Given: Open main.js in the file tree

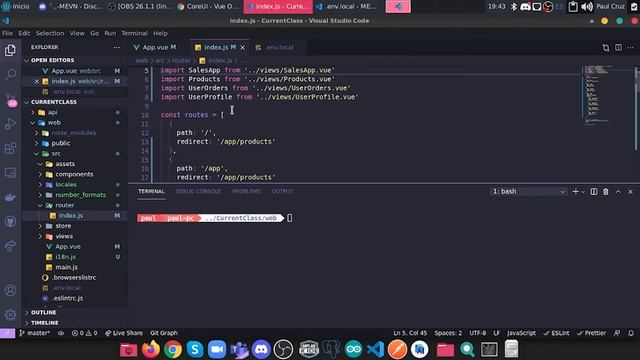Looking at the screenshot, I should 67,267.
